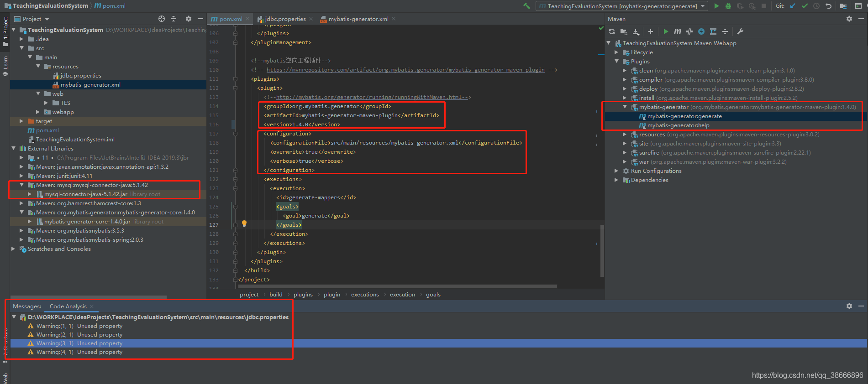
Task: Download sources and documentation in Maven toolbar
Action: tap(636, 31)
